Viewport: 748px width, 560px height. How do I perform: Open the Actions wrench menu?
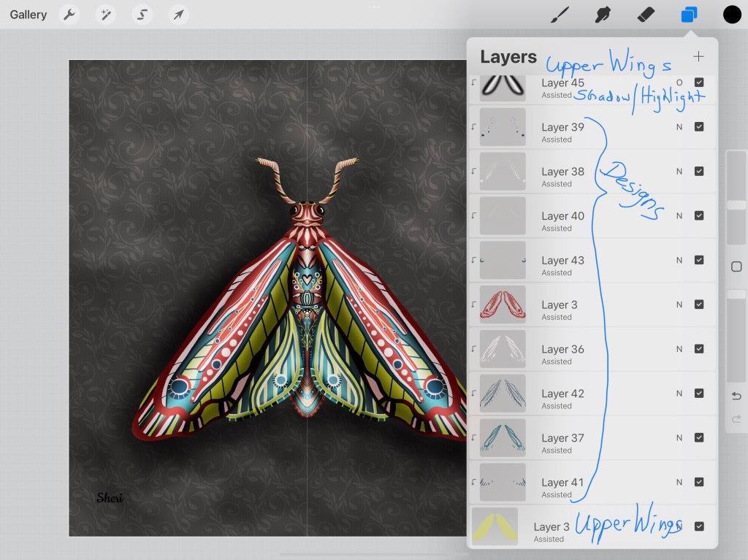pos(69,15)
